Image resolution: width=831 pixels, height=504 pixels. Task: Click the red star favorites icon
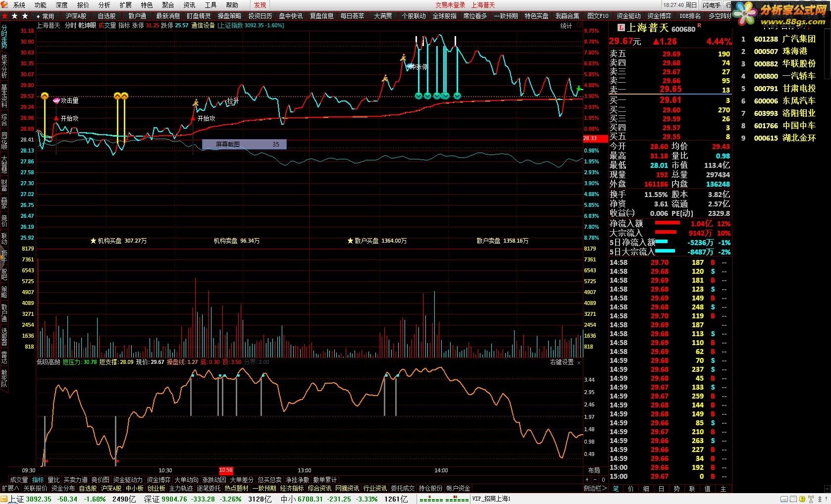click(x=4, y=16)
